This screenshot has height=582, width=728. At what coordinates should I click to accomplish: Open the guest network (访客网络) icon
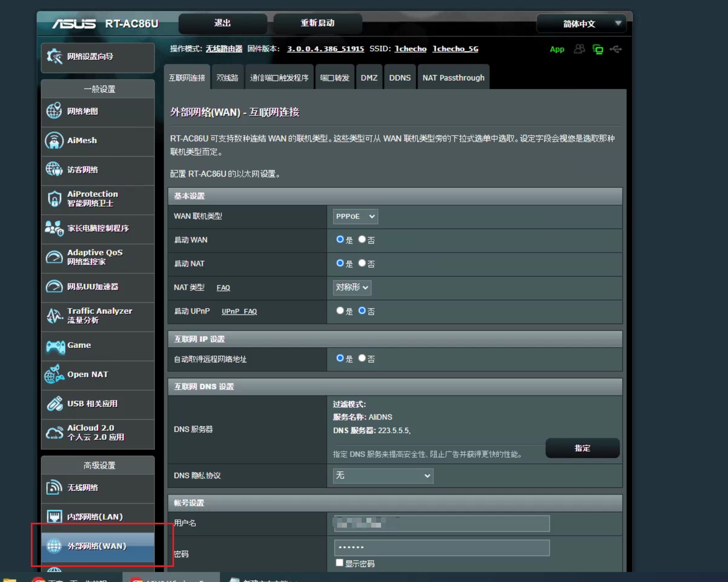click(54, 169)
